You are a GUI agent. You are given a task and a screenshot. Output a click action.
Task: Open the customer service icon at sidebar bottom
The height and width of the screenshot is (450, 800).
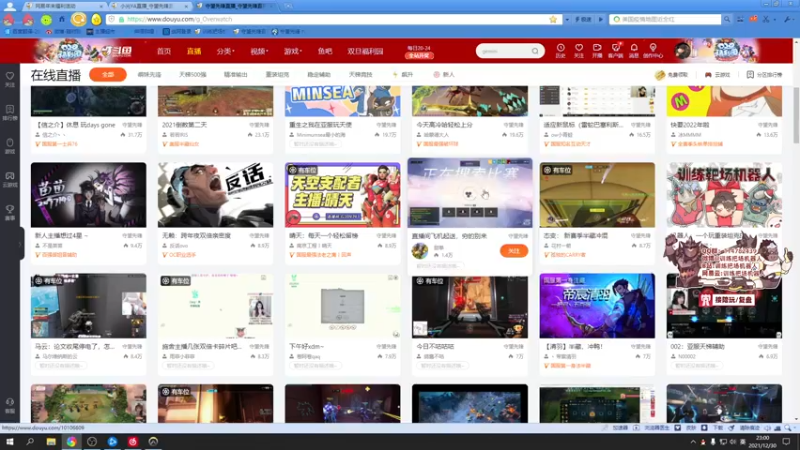tap(10, 402)
